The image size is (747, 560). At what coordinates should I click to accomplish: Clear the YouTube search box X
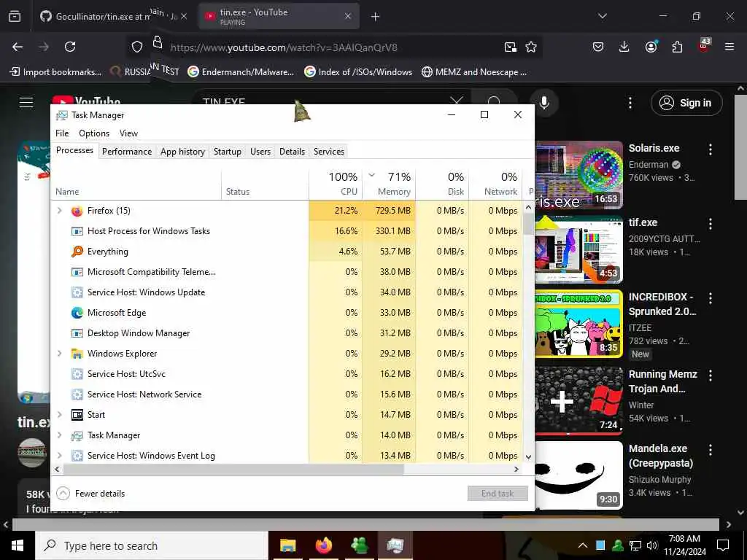coord(457,101)
